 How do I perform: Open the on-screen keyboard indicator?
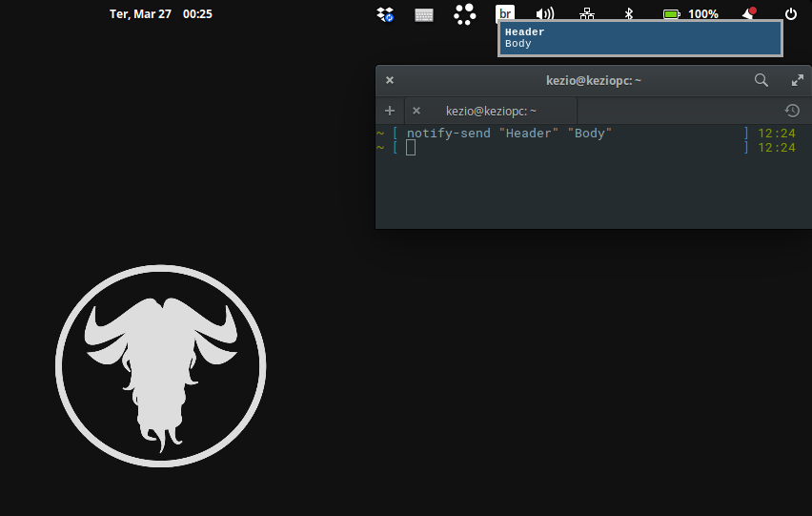pyautogui.click(x=424, y=15)
